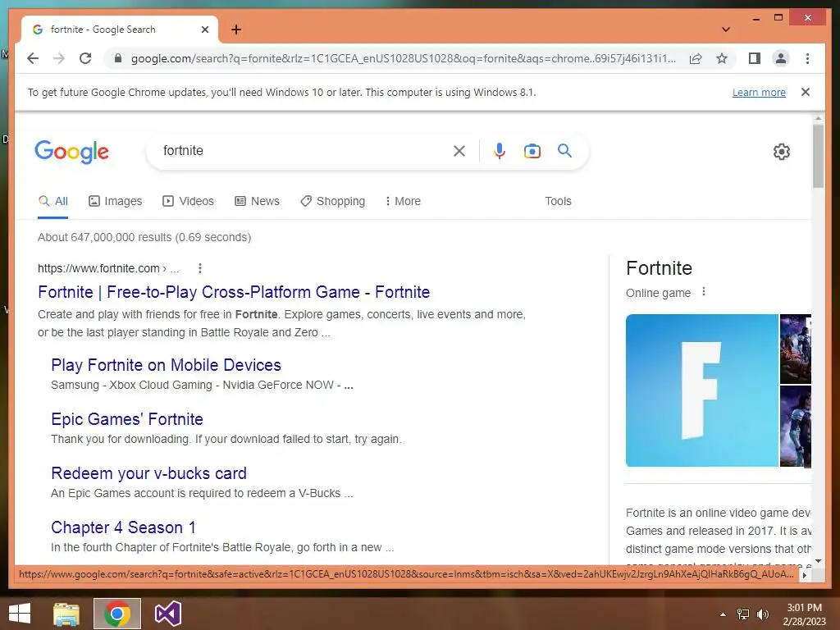
Task: Open site information padlock icon
Action: click(118, 58)
